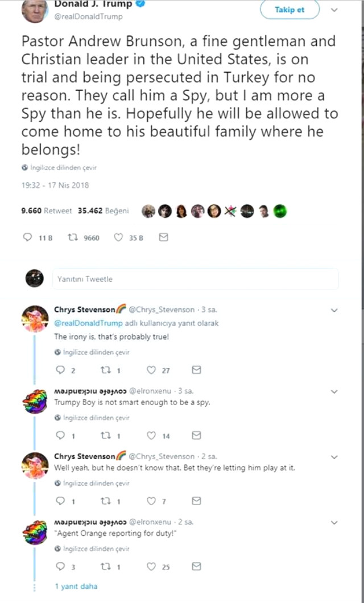Expand menu chevron on "Agent Orange" reply
Screen dimensions: 364x603
(334, 522)
